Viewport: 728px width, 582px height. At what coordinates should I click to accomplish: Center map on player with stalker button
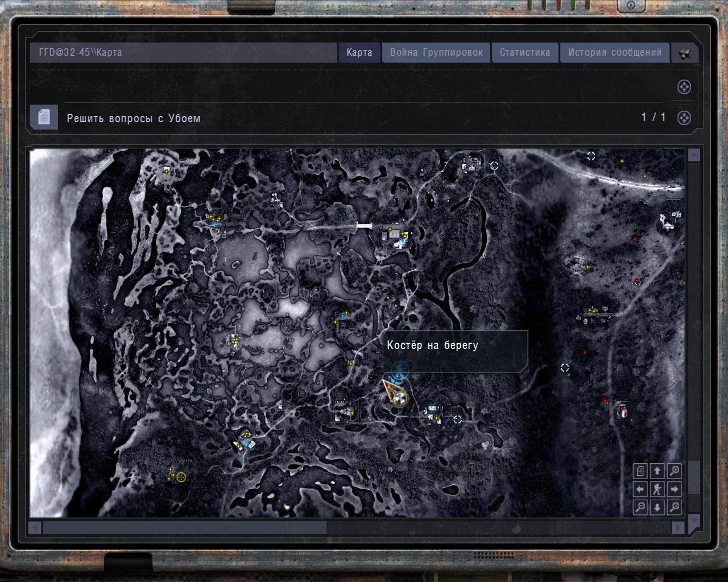(657, 489)
